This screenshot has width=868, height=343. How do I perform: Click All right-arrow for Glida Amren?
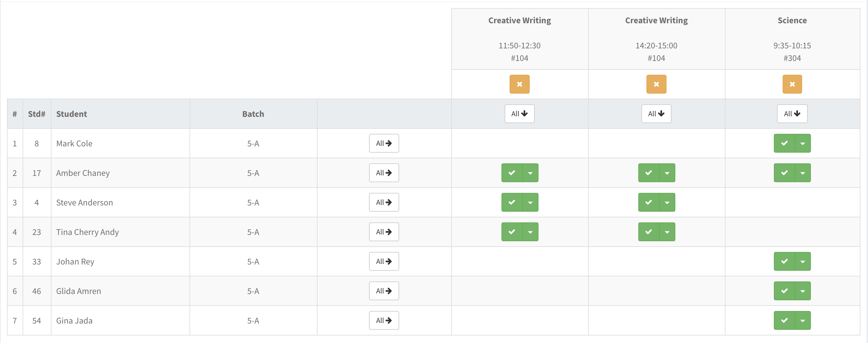pos(384,291)
